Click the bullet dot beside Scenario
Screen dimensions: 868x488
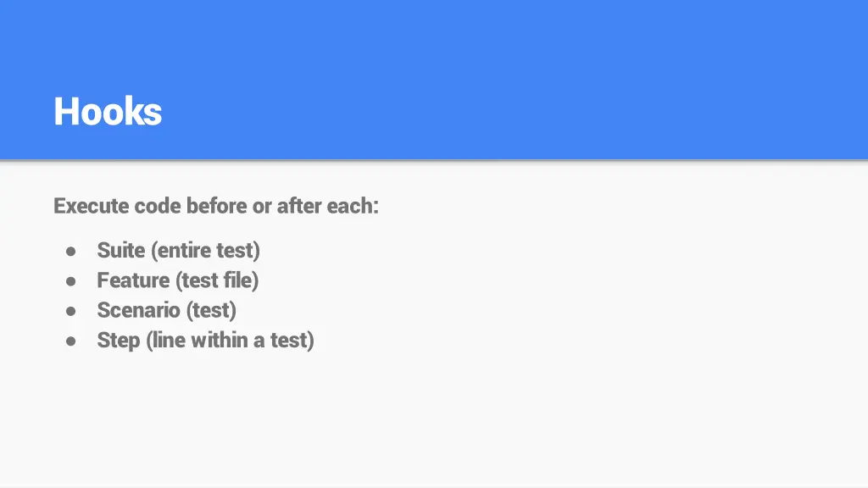[71, 312]
